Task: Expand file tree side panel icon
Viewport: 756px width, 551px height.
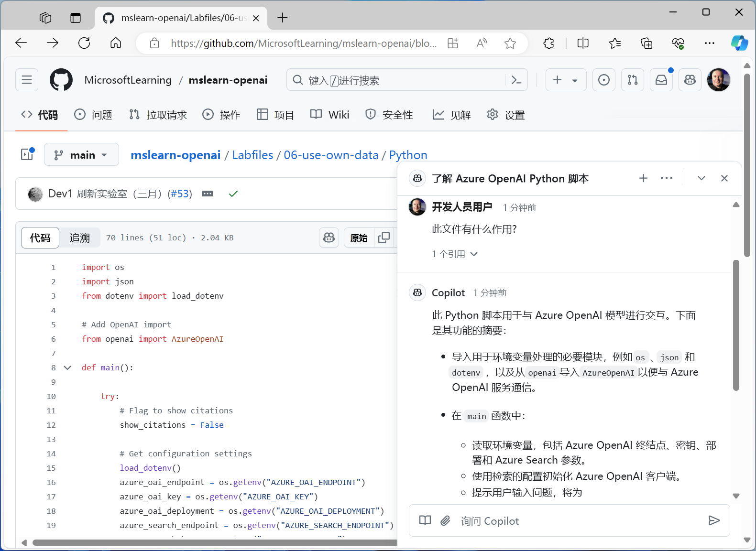Action: pos(27,154)
